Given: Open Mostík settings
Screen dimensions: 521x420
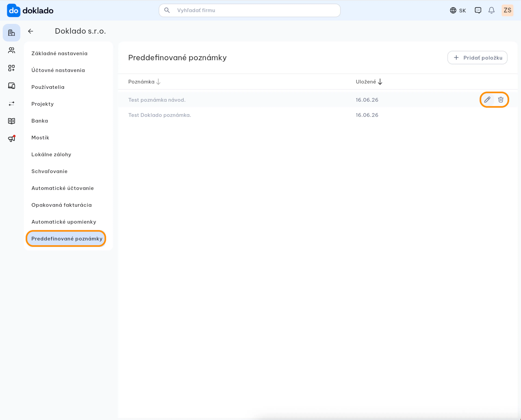Looking at the screenshot, I should [x=40, y=138].
